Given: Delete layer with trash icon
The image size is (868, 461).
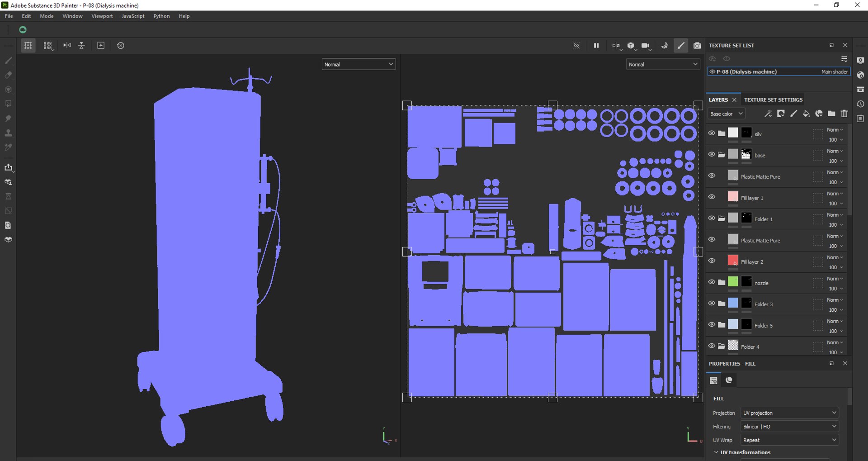Looking at the screenshot, I should click(844, 114).
